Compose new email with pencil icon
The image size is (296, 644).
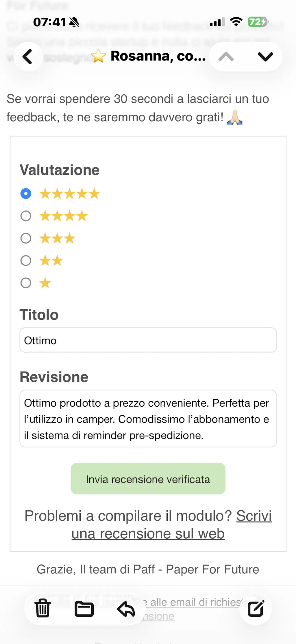tap(256, 609)
